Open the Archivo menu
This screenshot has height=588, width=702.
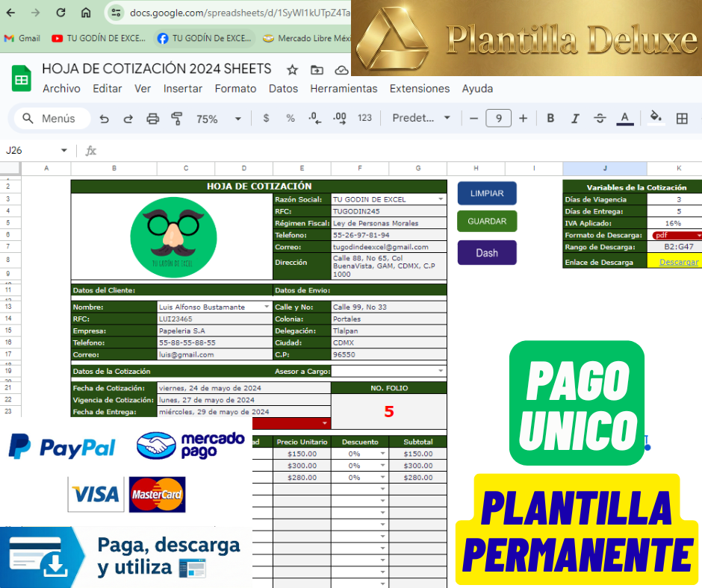pyautogui.click(x=61, y=89)
